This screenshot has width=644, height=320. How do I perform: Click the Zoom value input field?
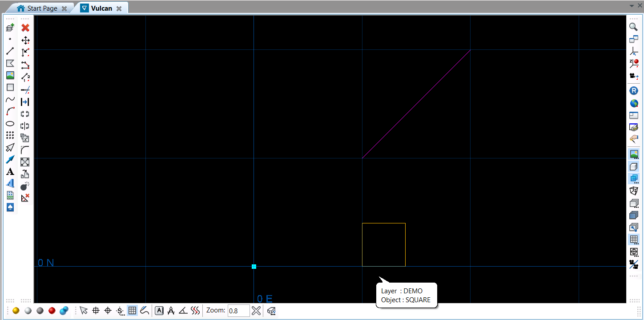click(239, 311)
